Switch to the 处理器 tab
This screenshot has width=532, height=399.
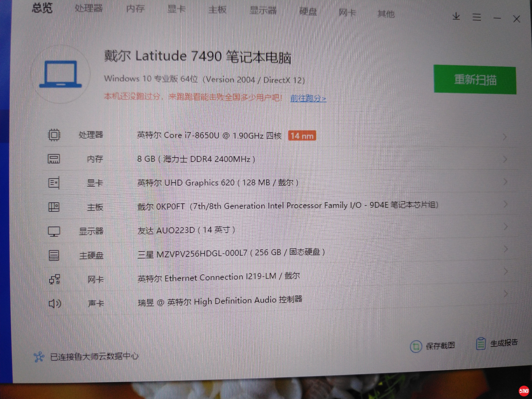89,8
